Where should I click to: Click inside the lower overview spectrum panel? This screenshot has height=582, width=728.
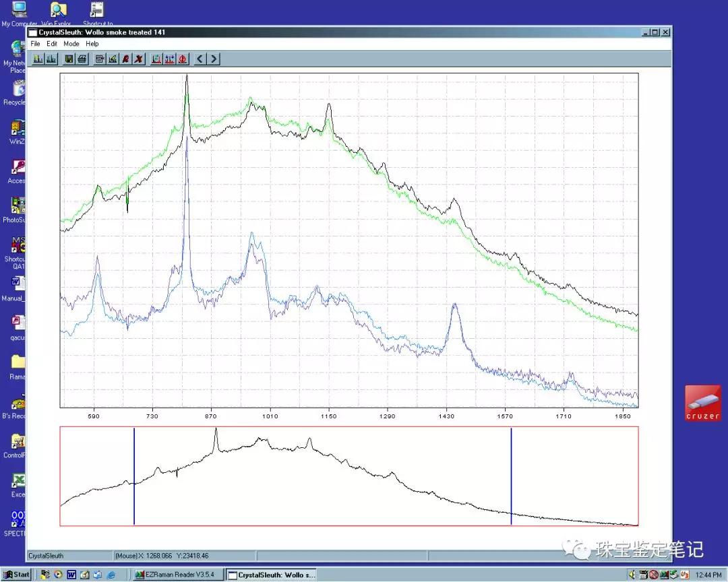click(x=349, y=476)
